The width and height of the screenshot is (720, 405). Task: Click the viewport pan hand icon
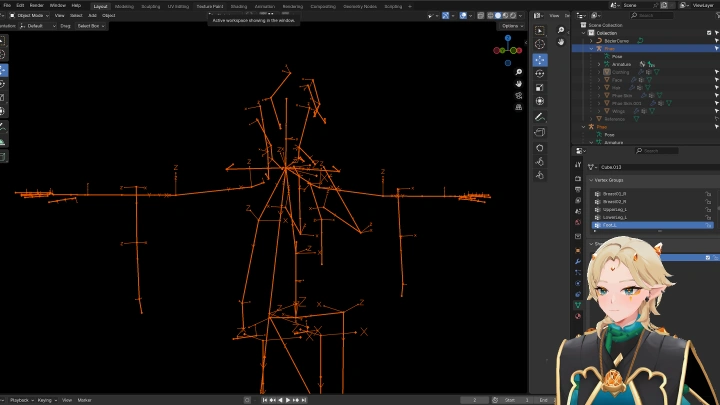pyautogui.click(x=518, y=84)
